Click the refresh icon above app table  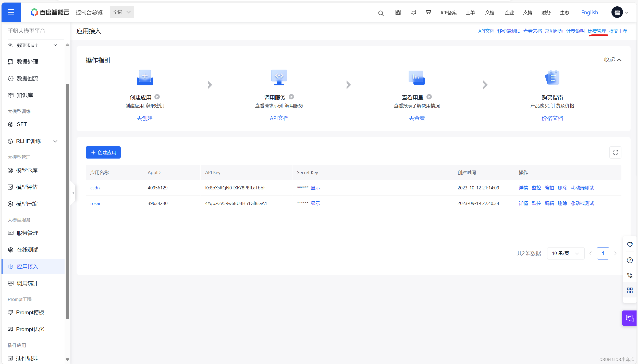point(615,152)
